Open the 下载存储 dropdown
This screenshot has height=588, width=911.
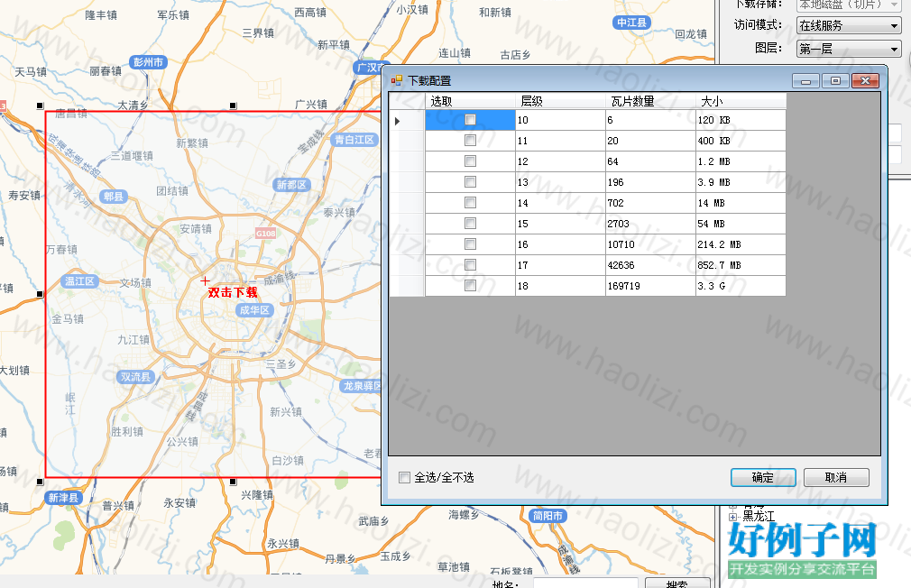(x=848, y=5)
